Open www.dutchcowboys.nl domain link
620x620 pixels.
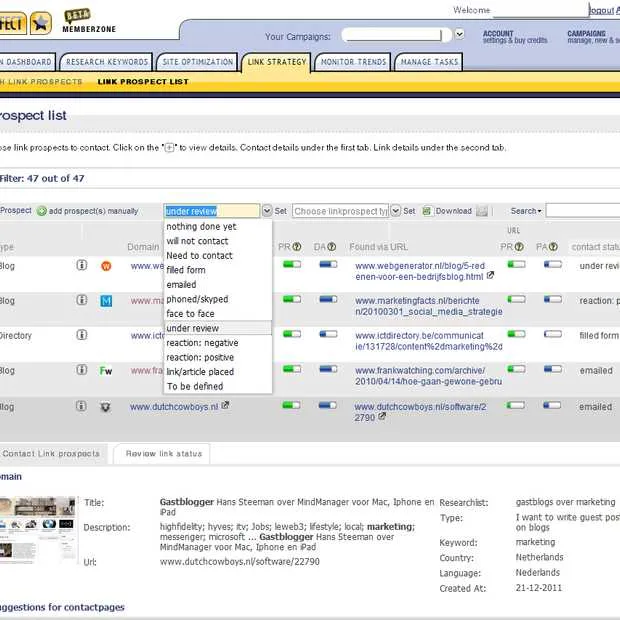pos(174,406)
